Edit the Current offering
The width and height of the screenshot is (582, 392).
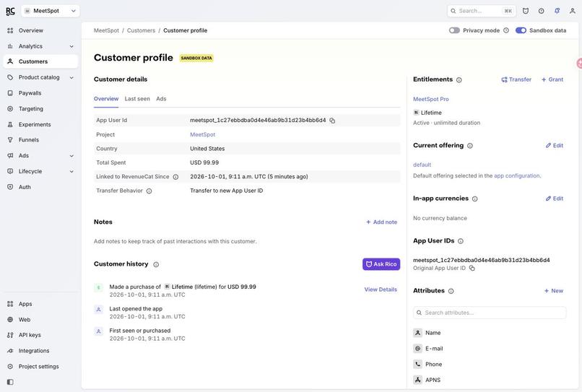click(555, 146)
